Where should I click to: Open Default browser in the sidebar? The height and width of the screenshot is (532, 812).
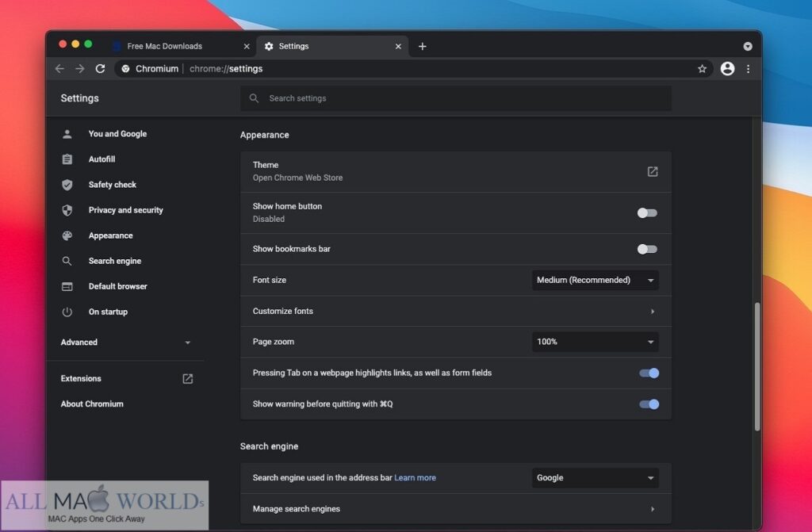coord(117,286)
